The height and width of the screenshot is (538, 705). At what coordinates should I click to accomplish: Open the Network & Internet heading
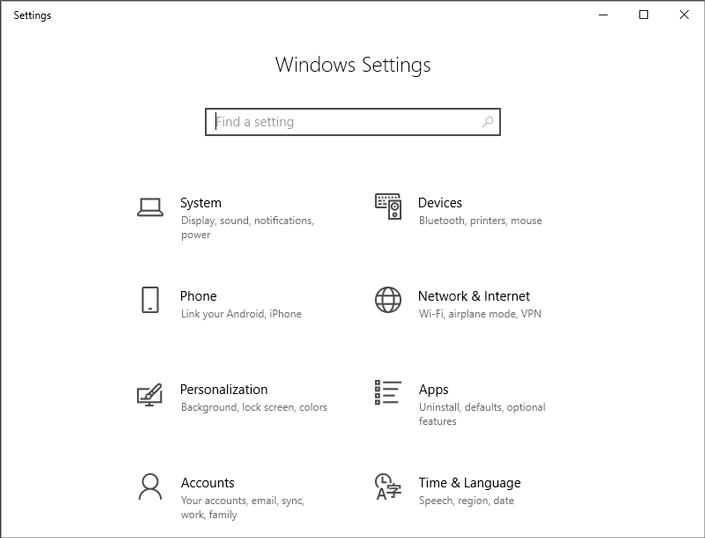(x=474, y=296)
